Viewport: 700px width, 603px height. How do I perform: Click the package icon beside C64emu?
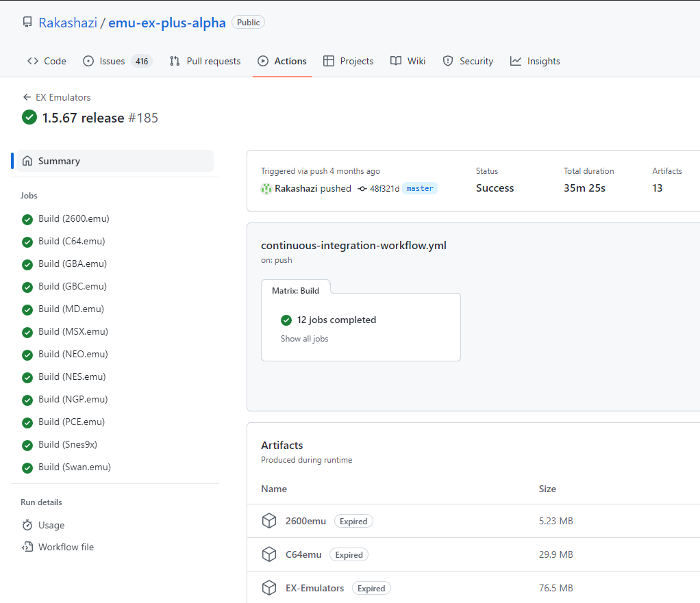(268, 554)
